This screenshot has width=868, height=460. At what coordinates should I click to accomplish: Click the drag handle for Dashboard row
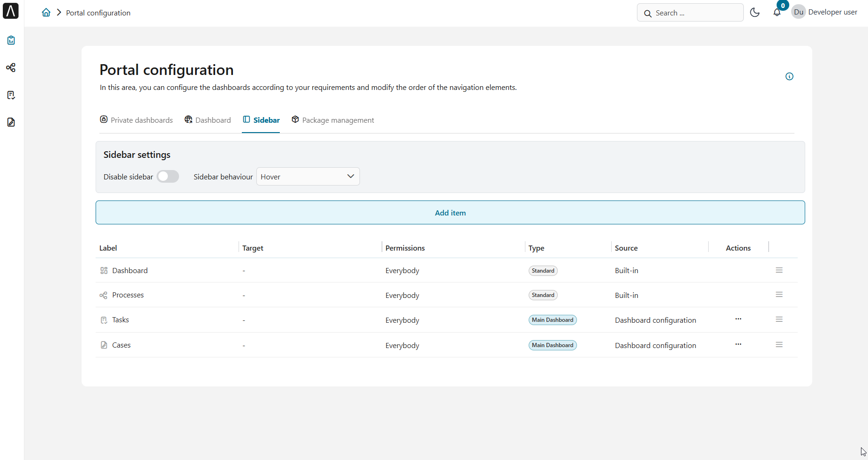coord(779,270)
